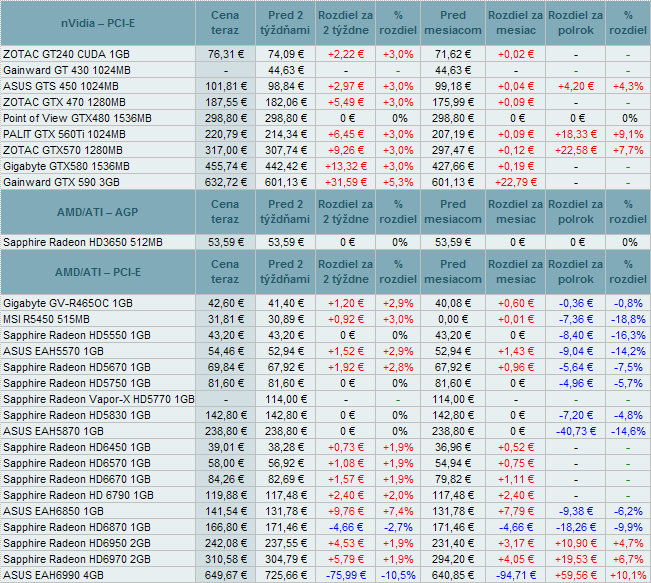This screenshot has width=651, height=583.
Task: Click the 166,80 € current price cell
Action: click(226, 527)
